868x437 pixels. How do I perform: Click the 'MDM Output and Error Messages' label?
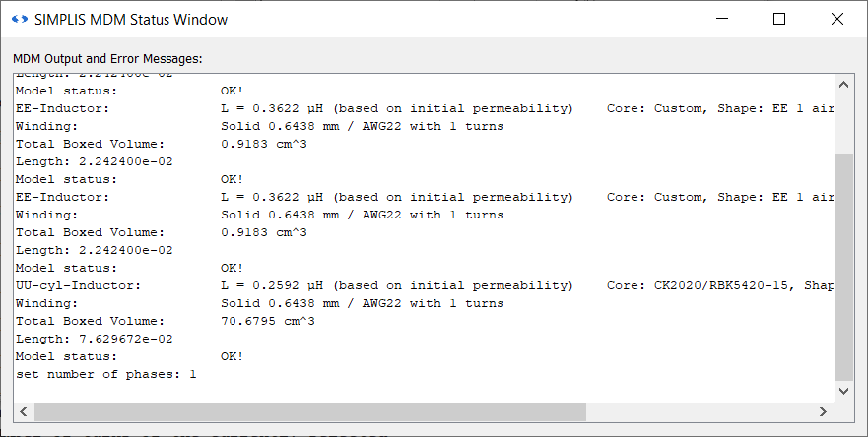click(x=107, y=59)
